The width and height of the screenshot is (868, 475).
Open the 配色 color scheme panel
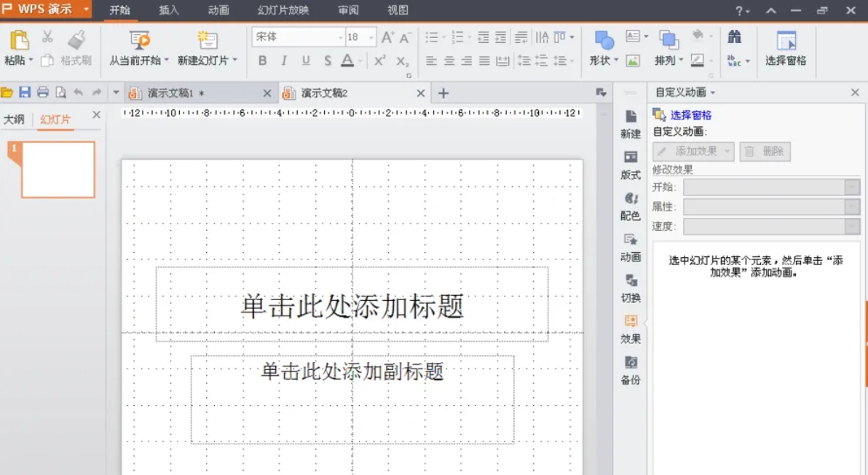[631, 206]
